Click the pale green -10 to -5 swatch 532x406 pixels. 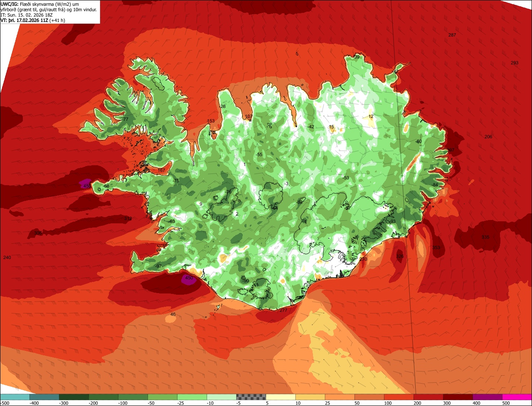pos(222,397)
